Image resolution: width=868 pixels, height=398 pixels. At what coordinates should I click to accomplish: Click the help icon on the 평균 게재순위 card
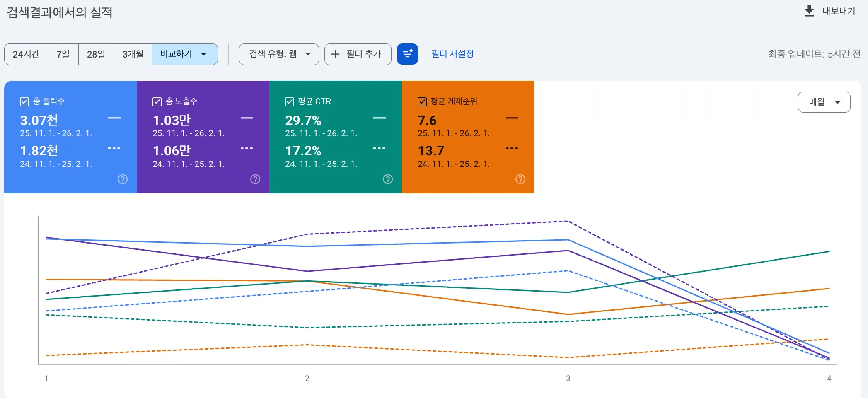tap(520, 179)
